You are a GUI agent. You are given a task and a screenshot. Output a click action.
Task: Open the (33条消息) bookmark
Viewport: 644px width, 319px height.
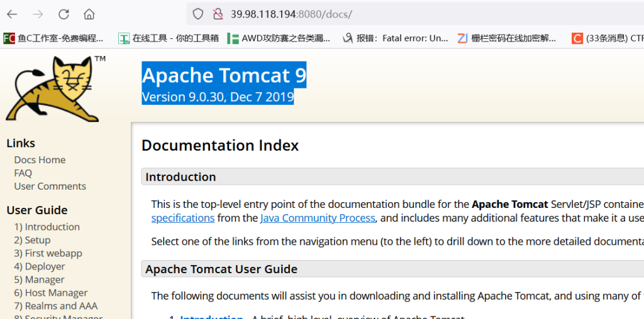click(x=608, y=38)
